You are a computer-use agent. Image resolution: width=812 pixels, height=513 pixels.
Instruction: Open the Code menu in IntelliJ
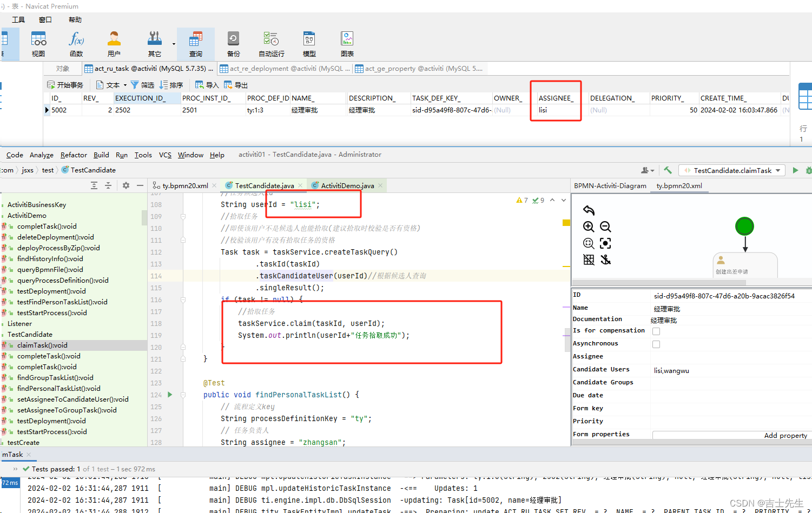coord(15,155)
